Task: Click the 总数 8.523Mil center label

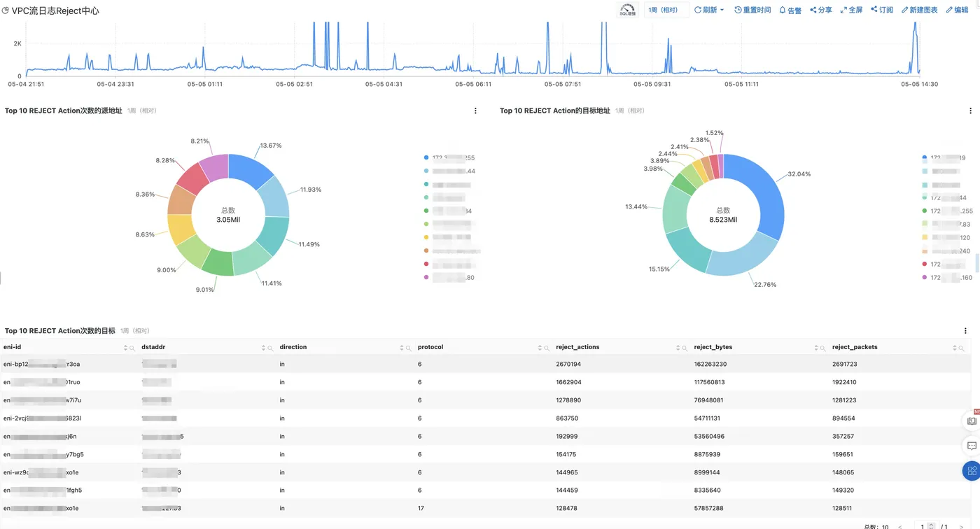Action: [x=723, y=215]
